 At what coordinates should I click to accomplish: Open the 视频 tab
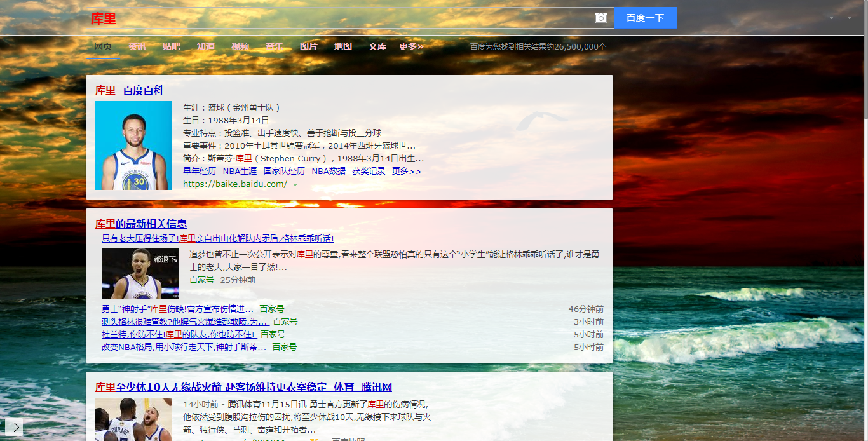240,46
